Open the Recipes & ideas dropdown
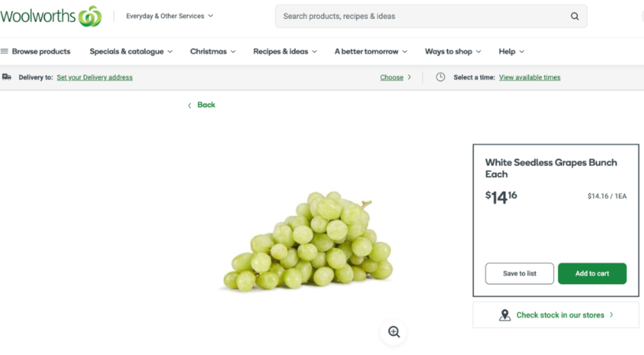Image resolution: width=644 pixels, height=355 pixels. click(285, 51)
